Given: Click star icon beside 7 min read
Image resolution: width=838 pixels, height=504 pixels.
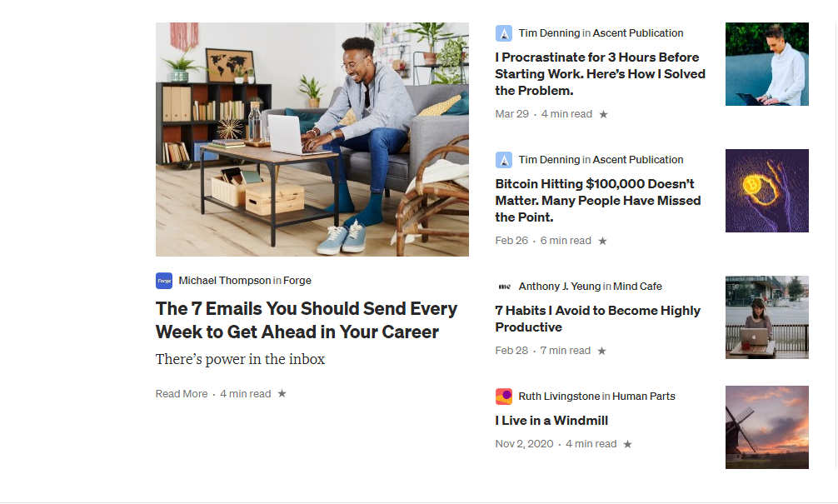Looking at the screenshot, I should pyautogui.click(x=601, y=351).
